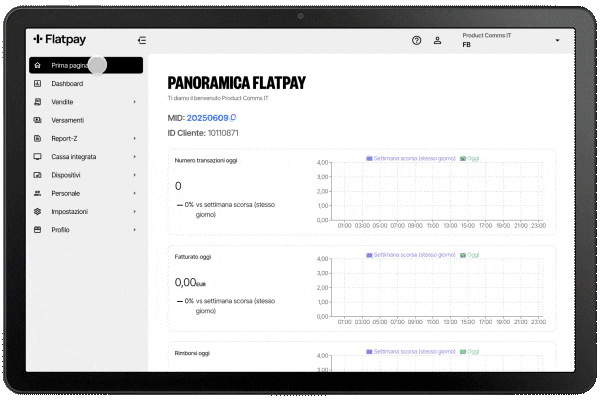Toggle Oggi legend in Fatturato chart
The height and width of the screenshot is (400, 600).
[x=470, y=255]
